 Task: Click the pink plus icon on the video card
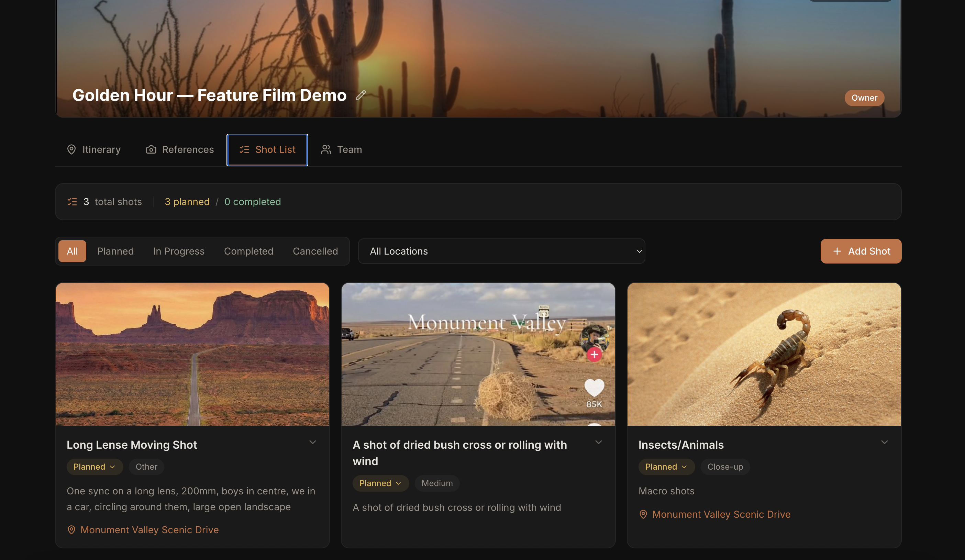pos(594,355)
